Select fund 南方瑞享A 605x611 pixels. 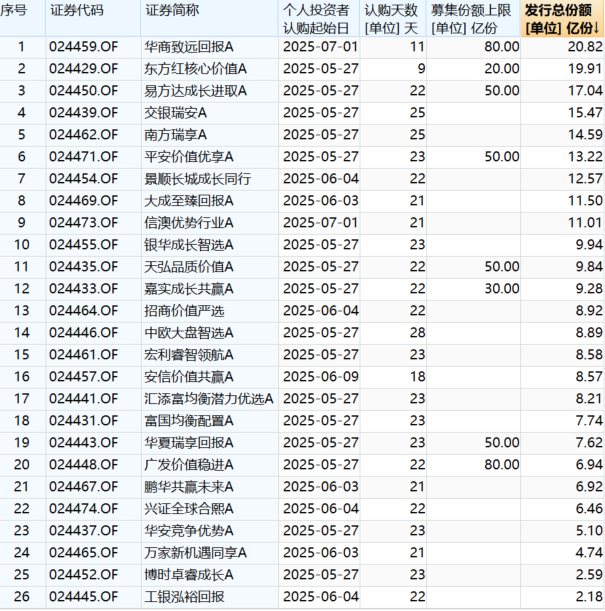tap(175, 135)
